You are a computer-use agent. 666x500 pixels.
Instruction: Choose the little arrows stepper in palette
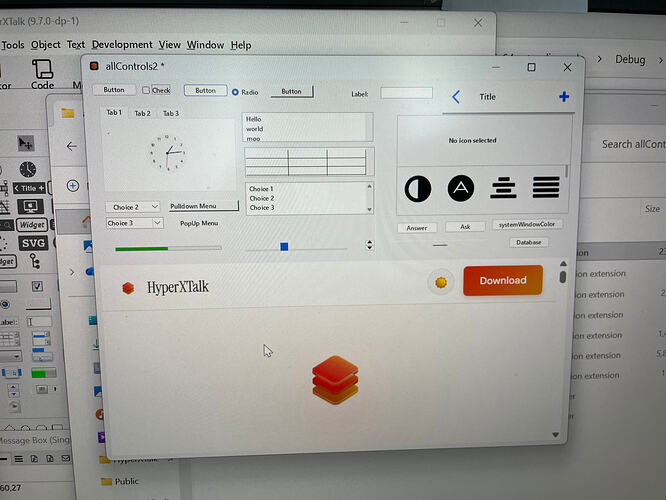click(x=13, y=389)
